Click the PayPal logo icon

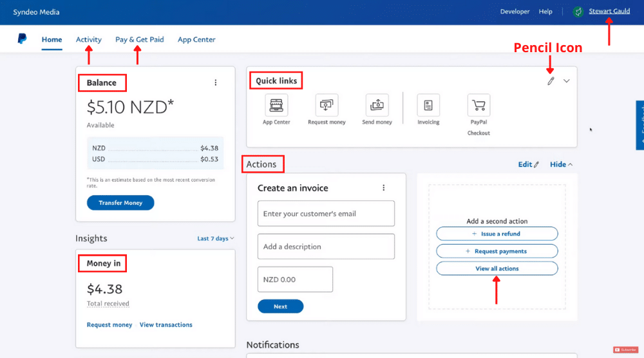[22, 39]
